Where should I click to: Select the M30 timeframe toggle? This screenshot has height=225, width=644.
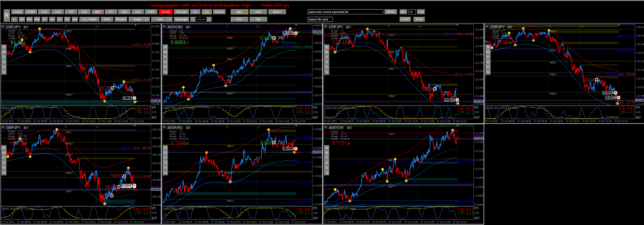click(x=37, y=19)
